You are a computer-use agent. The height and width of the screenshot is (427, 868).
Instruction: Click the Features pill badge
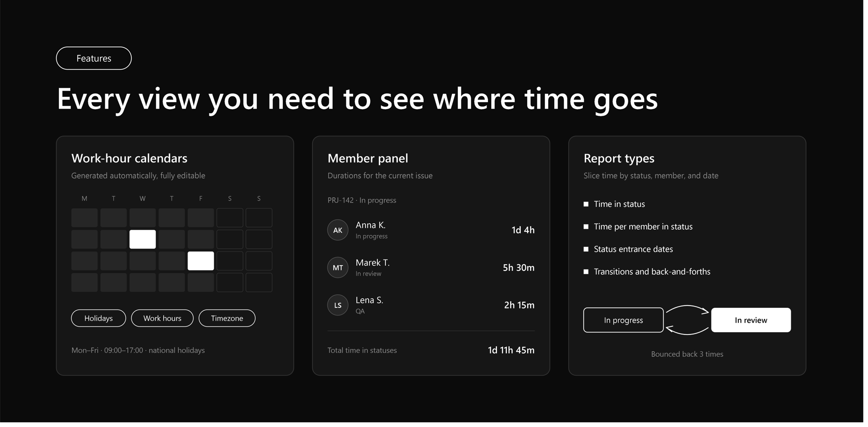pos(93,58)
